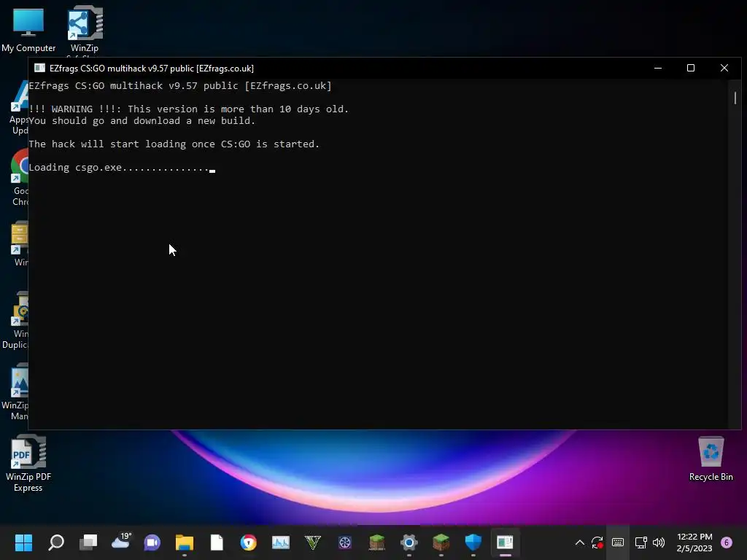This screenshot has height=560, width=747.
Task: Minimize the EZfrags console window
Action: (658, 68)
